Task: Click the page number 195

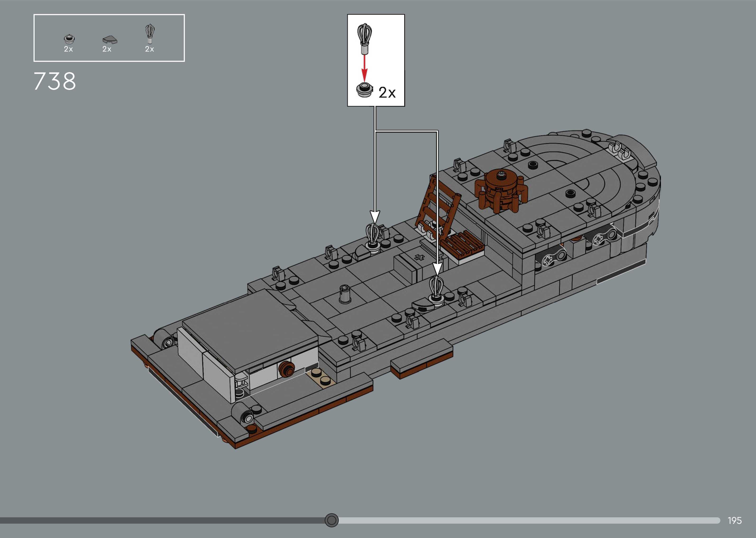Action: [x=734, y=520]
